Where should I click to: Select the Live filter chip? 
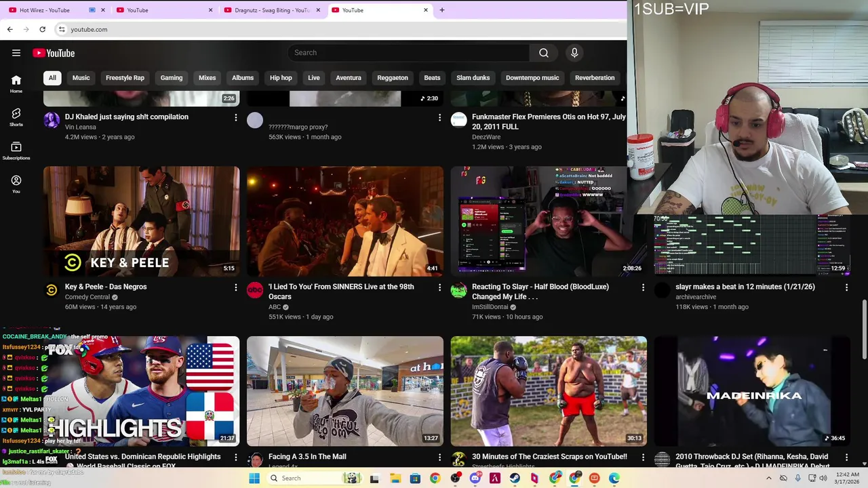pyautogui.click(x=314, y=78)
